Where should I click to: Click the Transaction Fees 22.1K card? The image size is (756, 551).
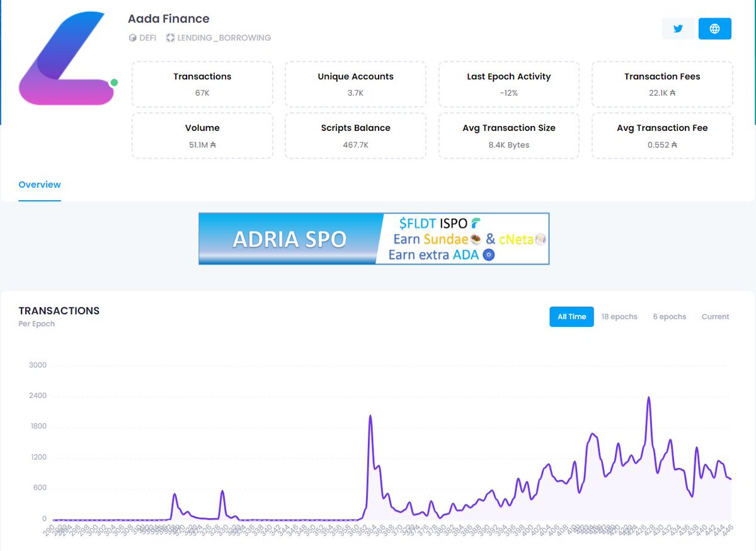(x=662, y=84)
